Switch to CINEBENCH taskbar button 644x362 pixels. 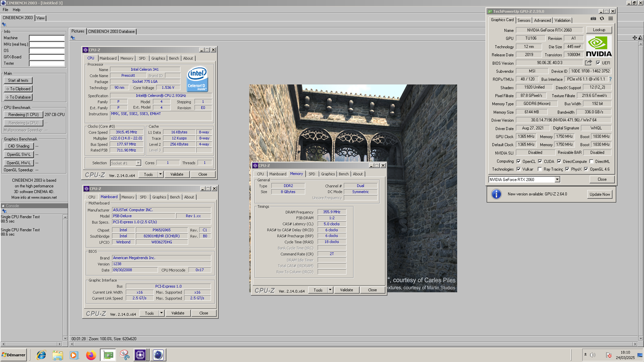(x=158, y=355)
